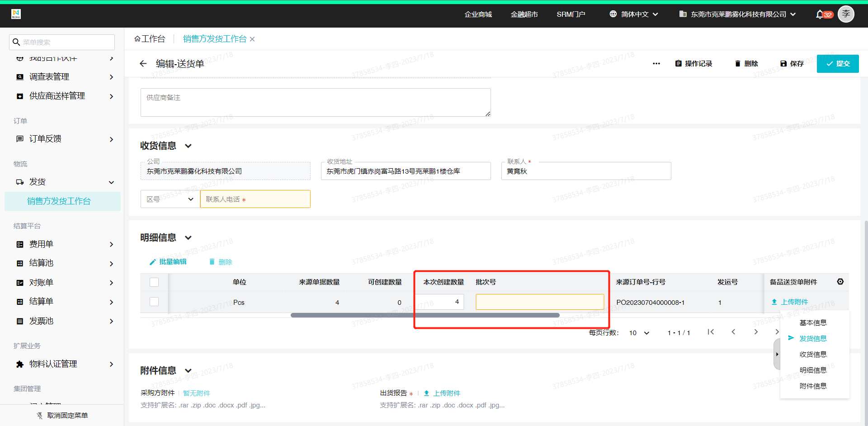Select 销售方发货工作台 in sidebar

63,201
